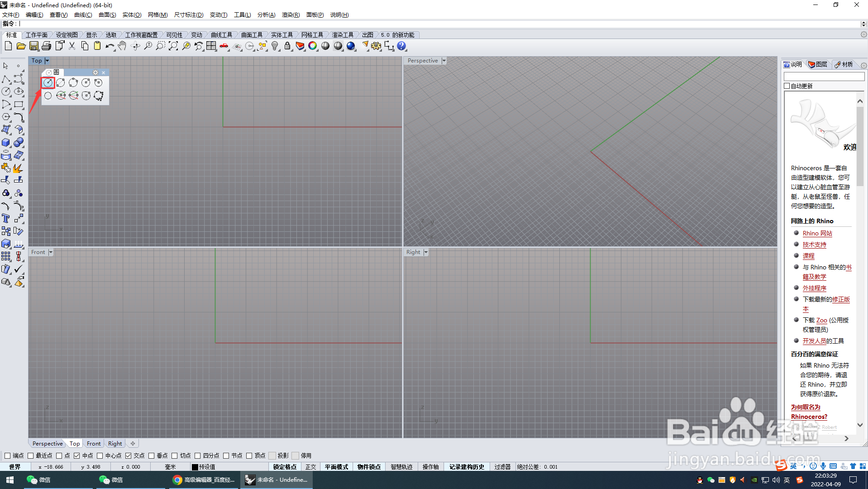Open the 外挂程序 link
This screenshot has height=489, width=868.
point(814,288)
